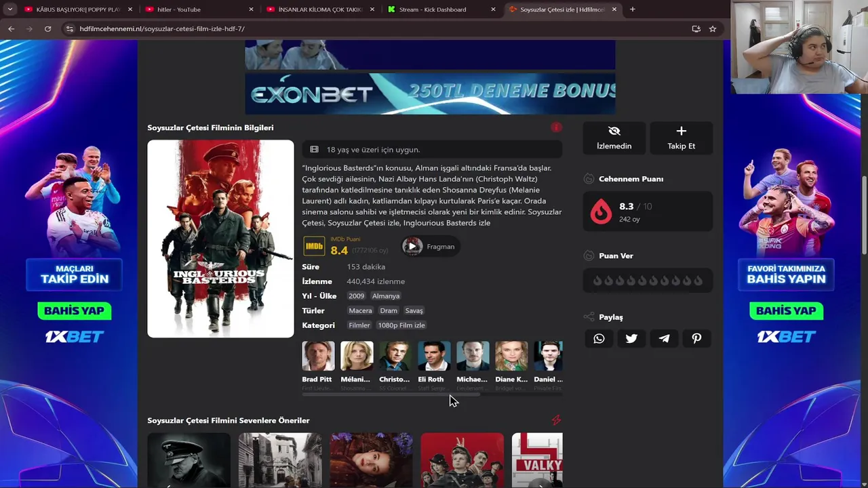
Task: Click the 18 yaş ve üzeri rating notice
Action: (x=432, y=150)
